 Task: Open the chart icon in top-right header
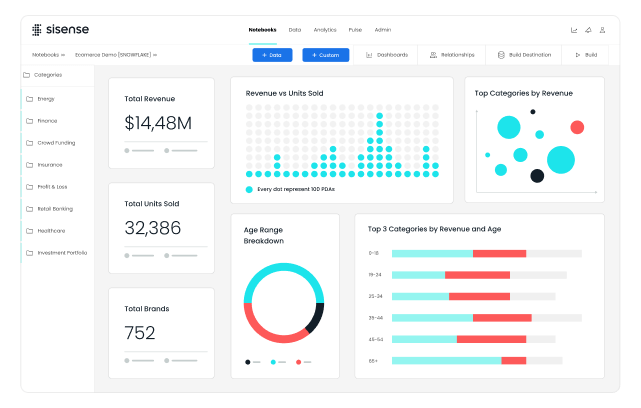pos(574,30)
